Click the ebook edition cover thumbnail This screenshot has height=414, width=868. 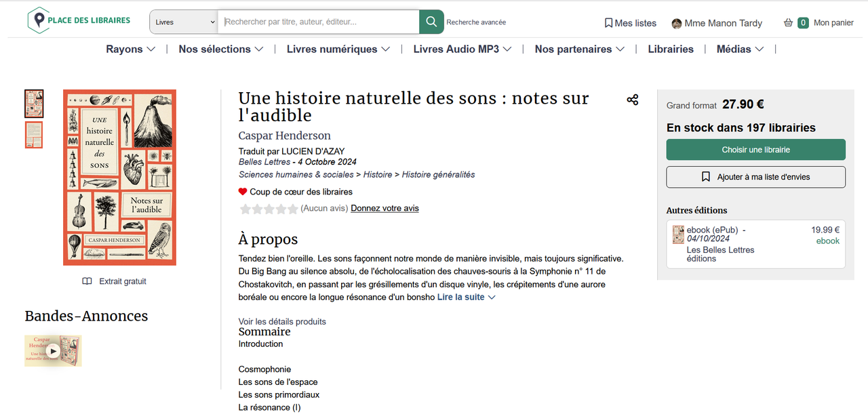coord(678,234)
